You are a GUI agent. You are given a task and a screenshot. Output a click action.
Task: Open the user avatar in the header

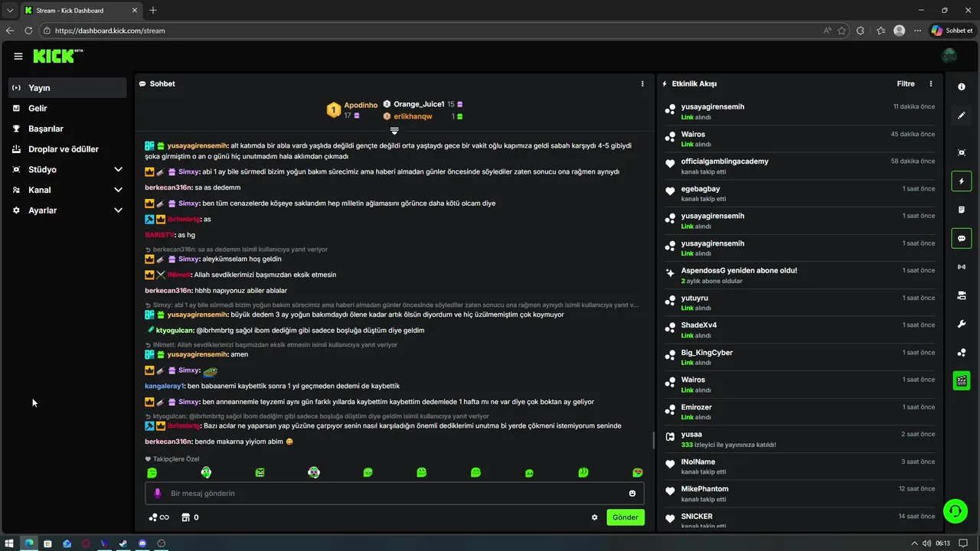click(949, 56)
